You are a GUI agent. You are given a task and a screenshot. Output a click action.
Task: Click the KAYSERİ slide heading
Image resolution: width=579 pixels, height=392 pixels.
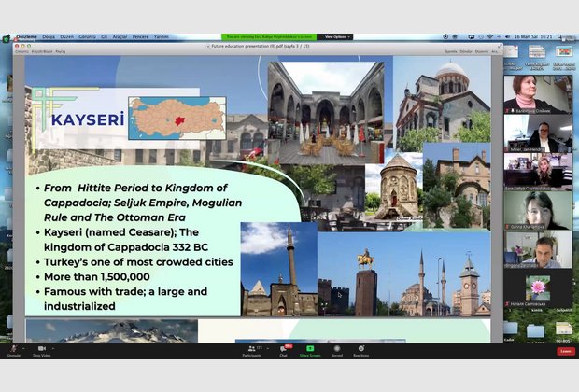[88, 120]
